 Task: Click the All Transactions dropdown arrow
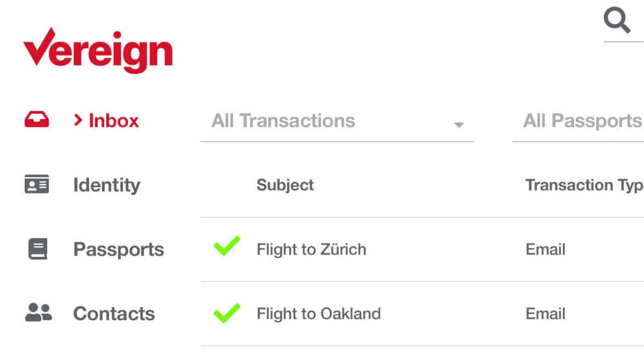[x=459, y=124]
